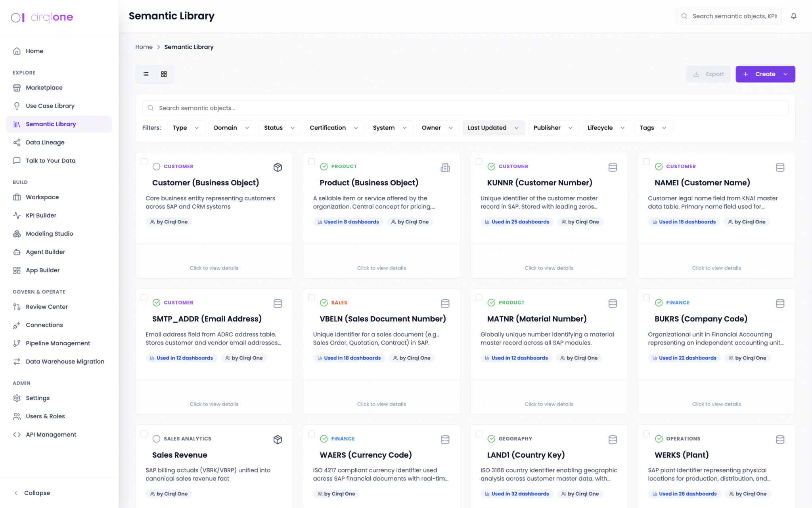Click the database icon on KUNNR card
This screenshot has height=508, width=812.
coord(612,167)
